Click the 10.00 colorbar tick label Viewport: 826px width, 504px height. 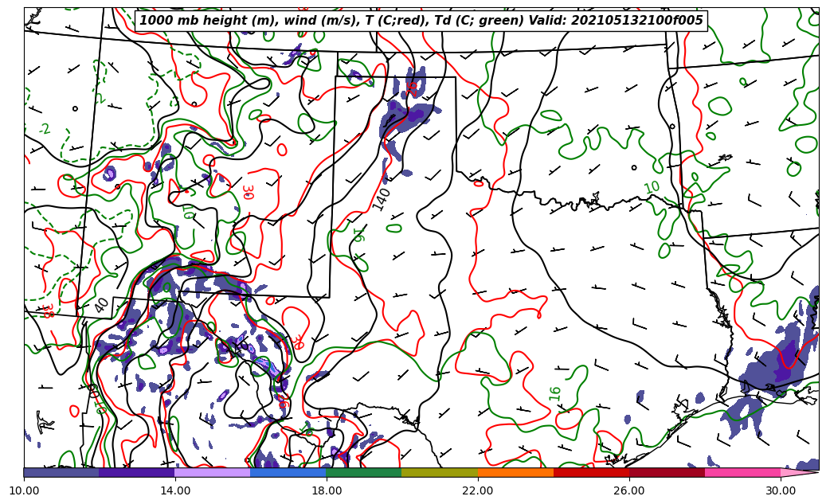point(24,490)
